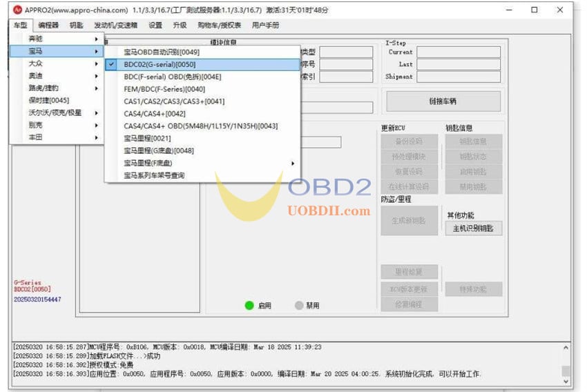Click the 备份设码 button
The width and height of the screenshot is (587, 392).
410,141
